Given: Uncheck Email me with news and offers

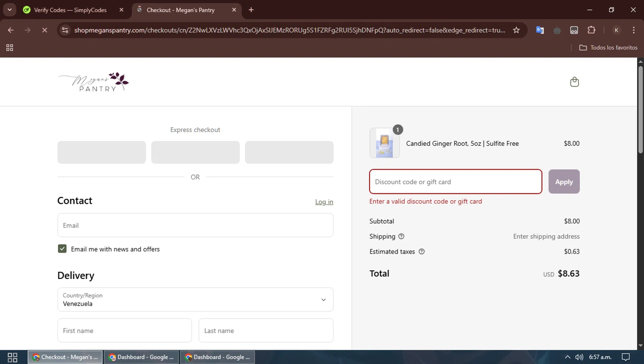Looking at the screenshot, I should 62,249.
